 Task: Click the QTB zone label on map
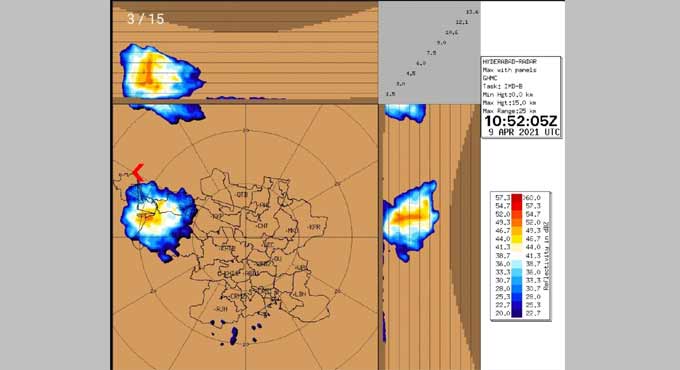[242, 195]
